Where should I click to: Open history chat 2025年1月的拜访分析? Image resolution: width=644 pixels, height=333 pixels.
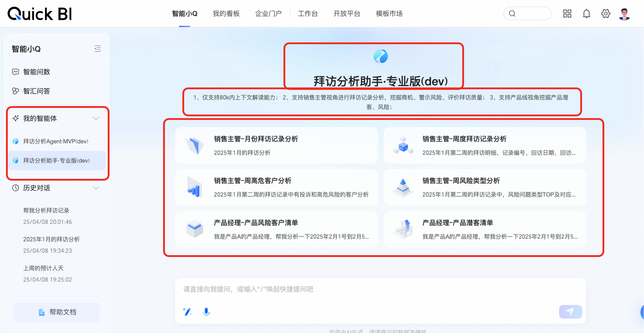[x=52, y=239]
